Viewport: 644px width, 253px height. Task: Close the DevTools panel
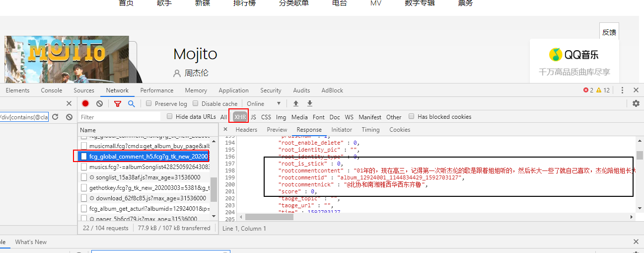coord(636,90)
